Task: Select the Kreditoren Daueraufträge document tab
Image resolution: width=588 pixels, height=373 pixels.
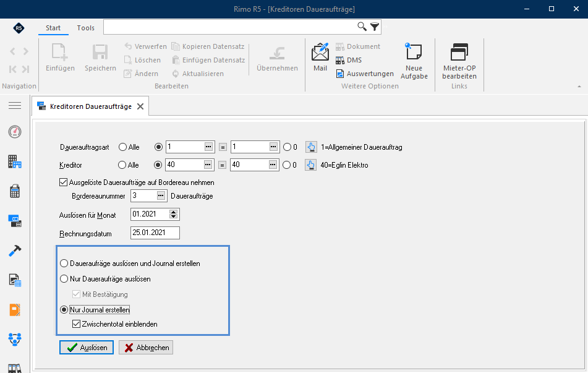Action: pos(91,106)
